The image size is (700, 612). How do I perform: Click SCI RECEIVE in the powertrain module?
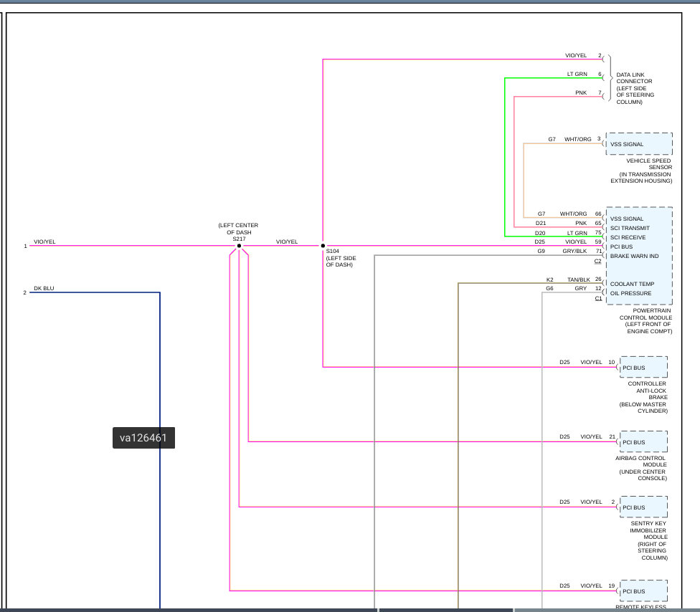tap(628, 237)
